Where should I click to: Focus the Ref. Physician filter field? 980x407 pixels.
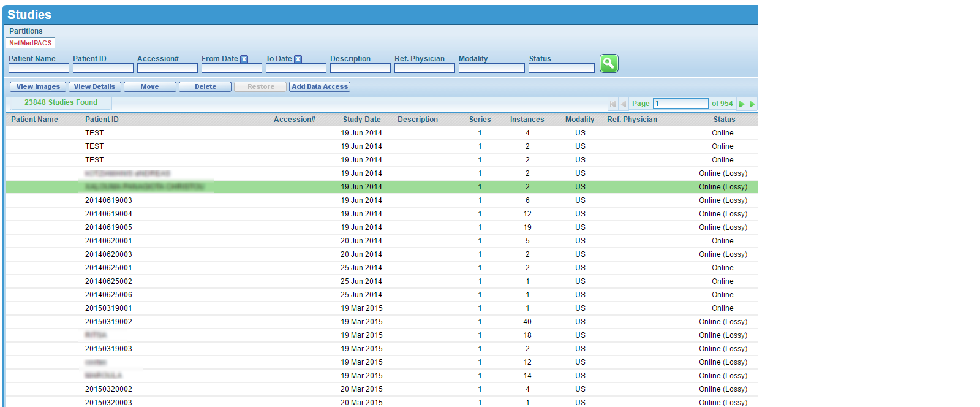pyautogui.click(x=424, y=68)
